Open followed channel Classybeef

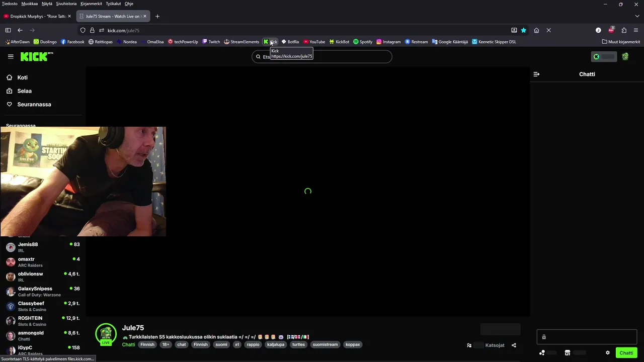click(43, 306)
